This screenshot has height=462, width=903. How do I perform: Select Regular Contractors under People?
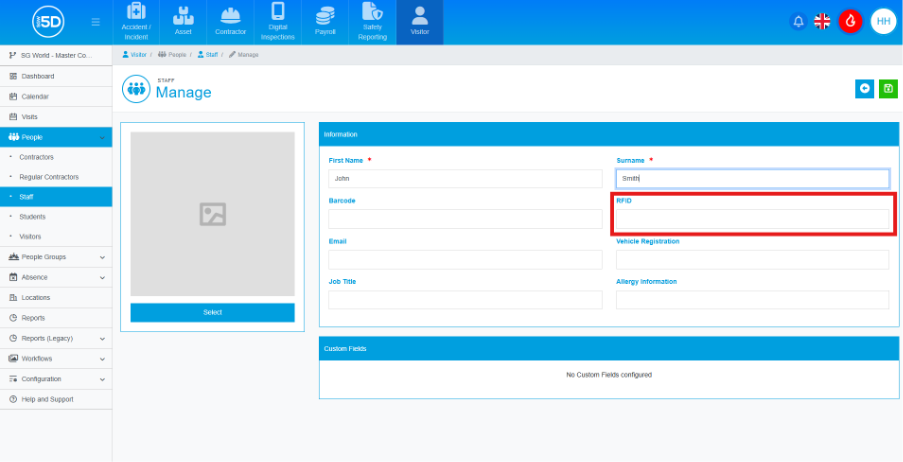[56, 177]
